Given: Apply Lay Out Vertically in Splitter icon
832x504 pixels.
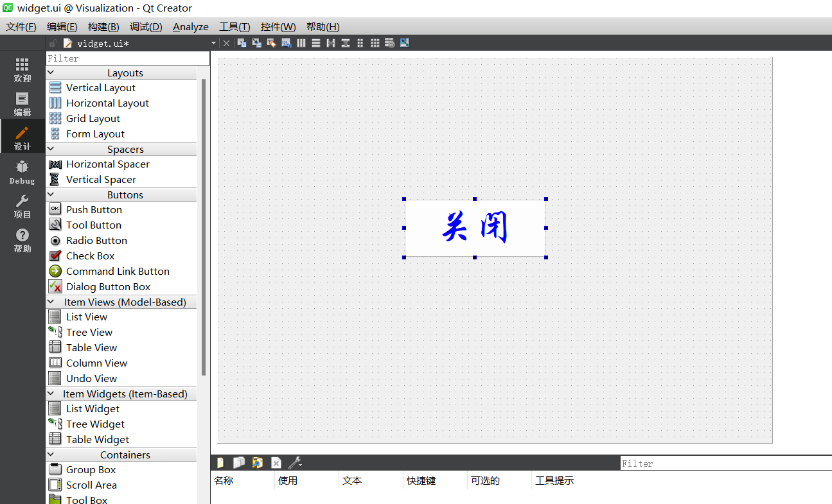Looking at the screenshot, I should tap(346, 43).
